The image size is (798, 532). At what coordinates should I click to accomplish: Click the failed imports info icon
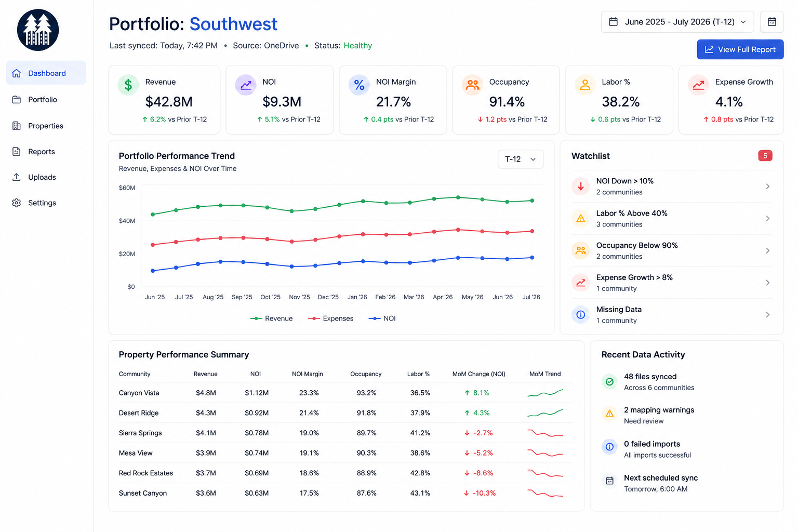pos(610,446)
